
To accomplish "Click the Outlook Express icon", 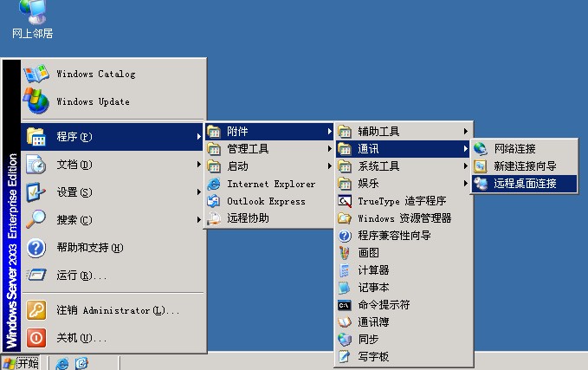I will point(214,201).
